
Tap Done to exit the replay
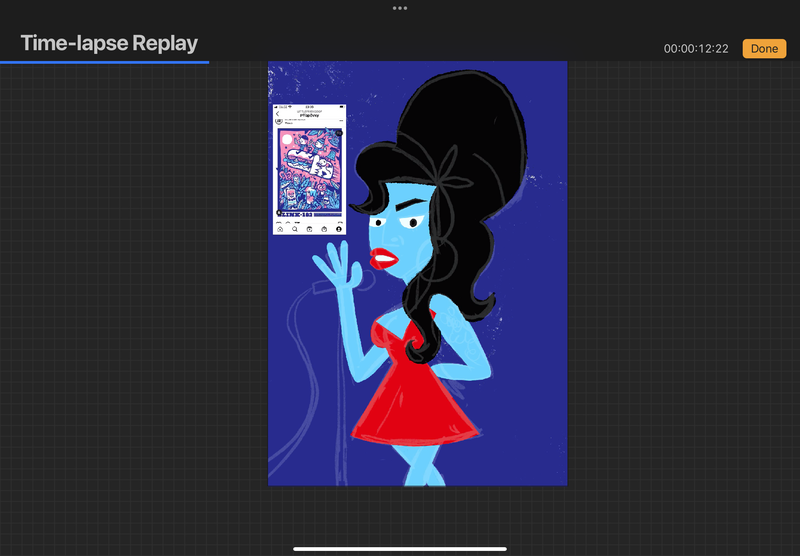click(x=764, y=48)
